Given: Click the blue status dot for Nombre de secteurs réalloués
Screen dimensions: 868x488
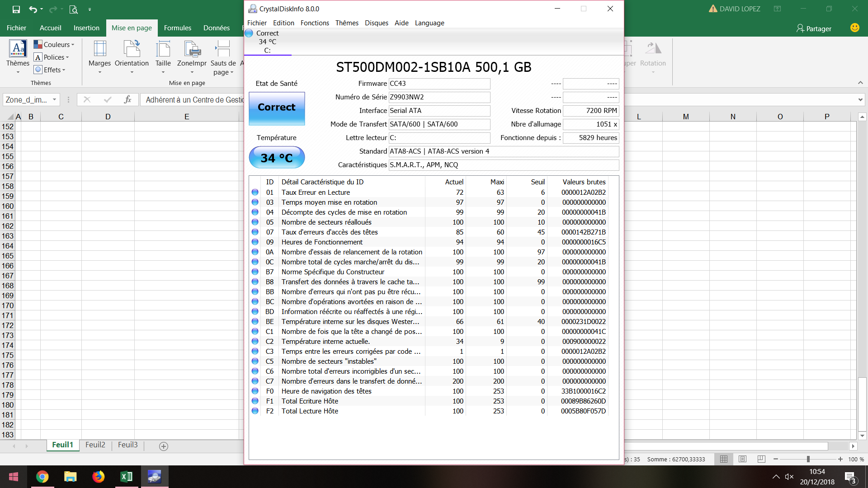Looking at the screenshot, I should pos(255,222).
